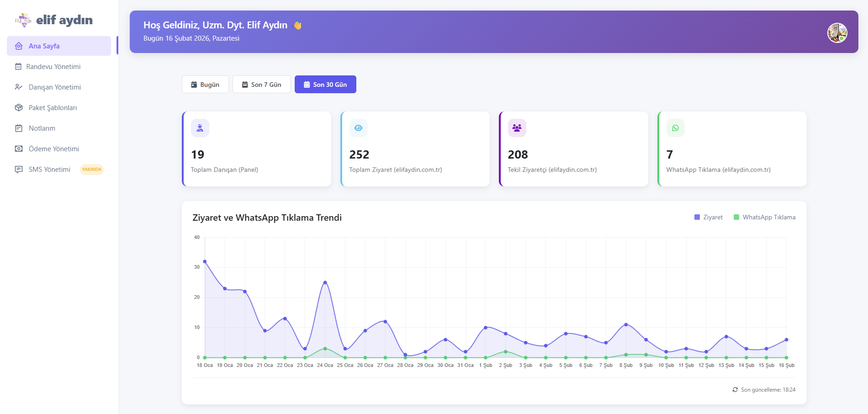Click the elif aydın logo

pos(53,20)
